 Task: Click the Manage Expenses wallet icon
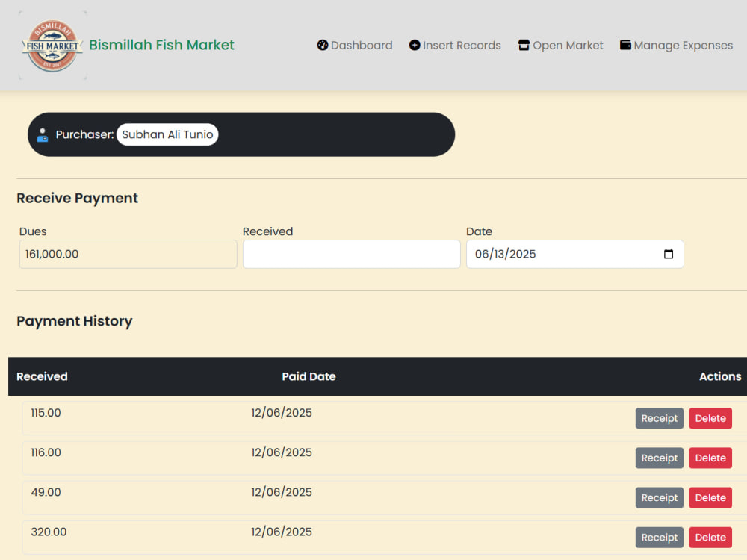coord(625,45)
